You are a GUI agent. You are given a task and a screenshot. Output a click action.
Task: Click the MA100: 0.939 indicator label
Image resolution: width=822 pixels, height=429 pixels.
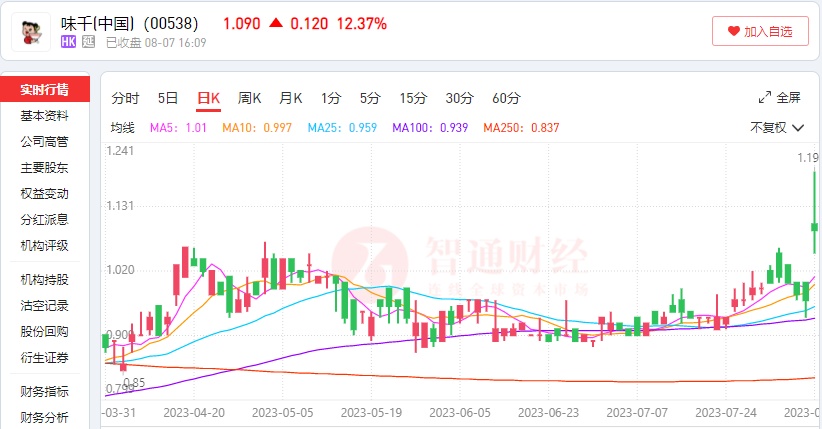tap(430, 127)
